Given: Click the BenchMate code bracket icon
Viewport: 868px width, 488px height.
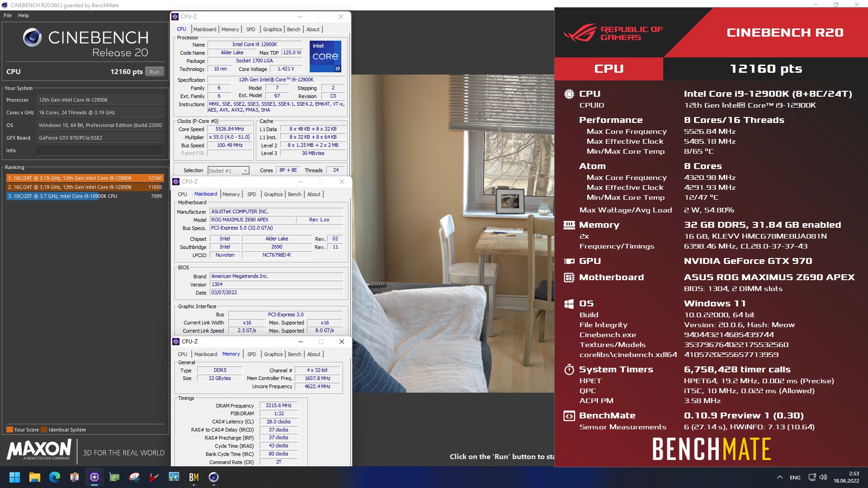Looking at the screenshot, I should coord(569,416).
